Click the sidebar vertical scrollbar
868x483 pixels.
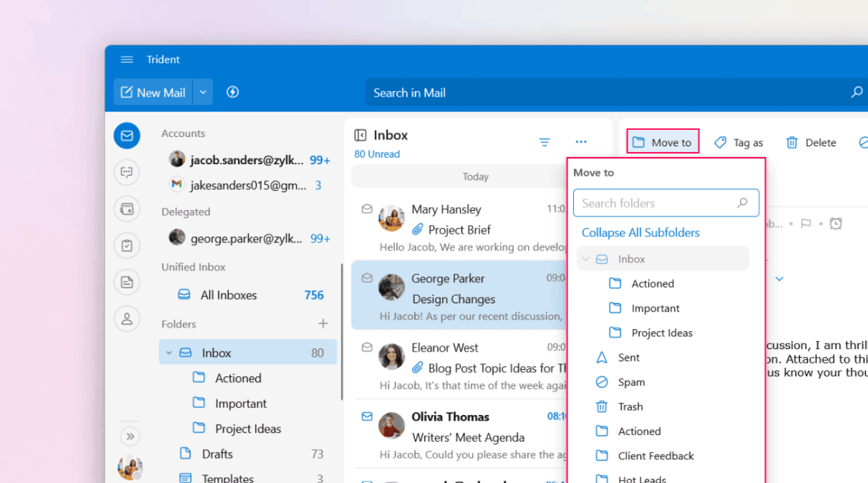click(x=342, y=332)
